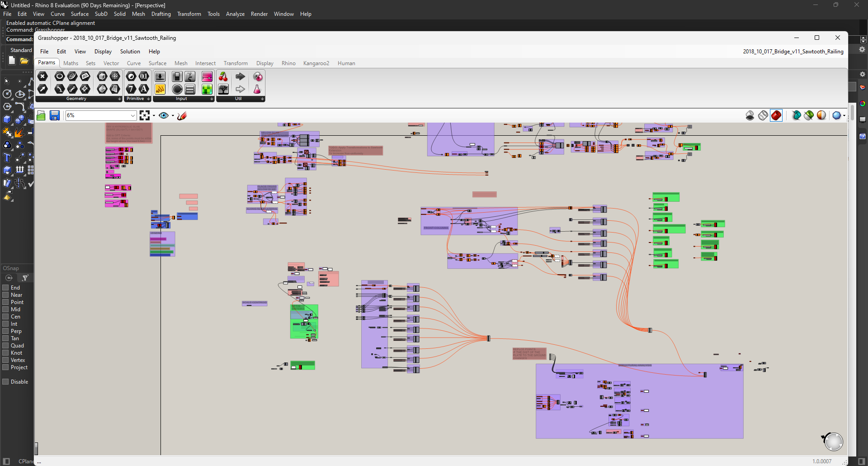
Task: Open the document name dropdown at top right
Action: 793,52
